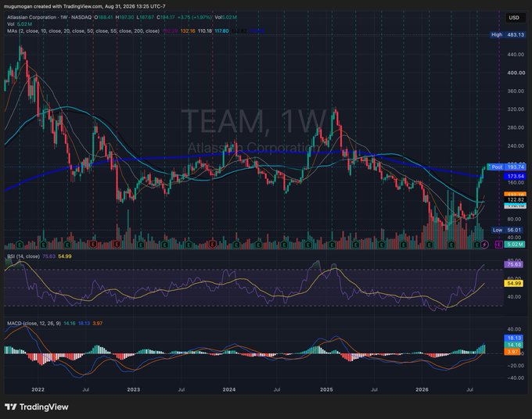Click the green 14.16 MACD axis label

[514, 345]
